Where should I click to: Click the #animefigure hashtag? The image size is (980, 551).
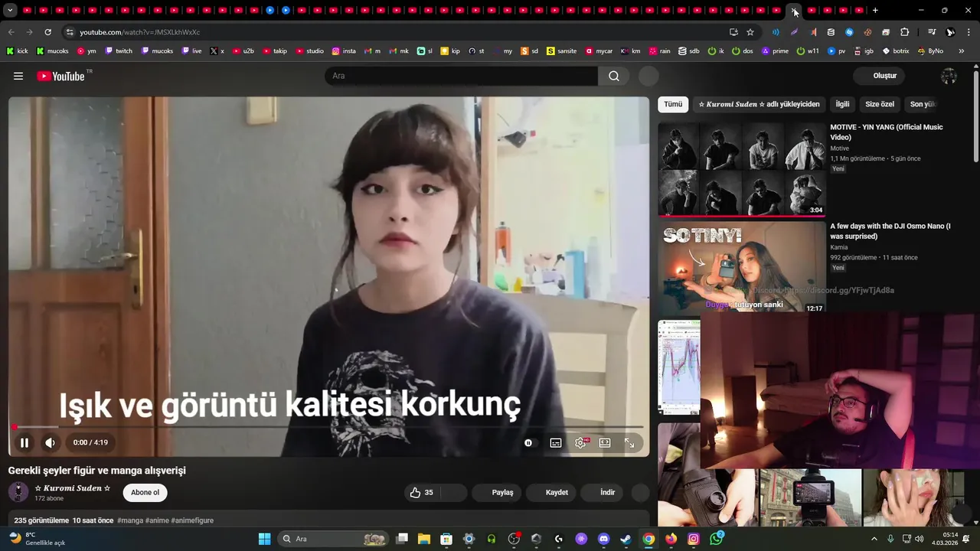[192, 520]
